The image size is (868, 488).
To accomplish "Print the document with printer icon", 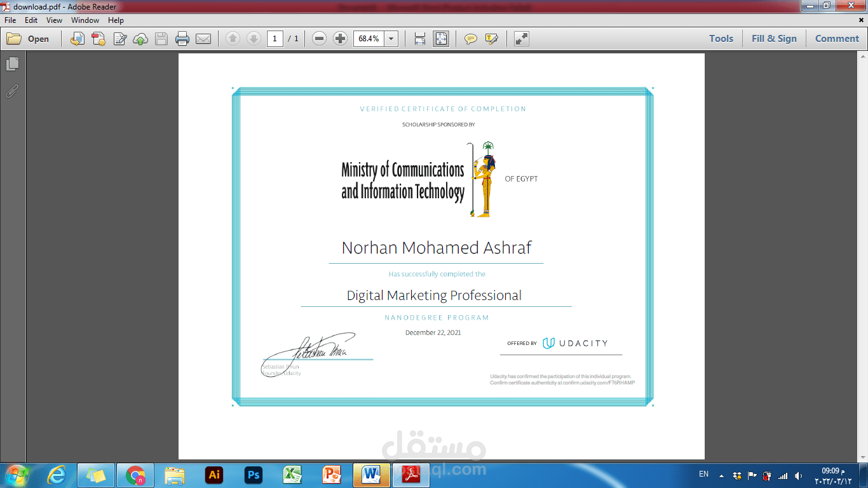I will tap(182, 39).
